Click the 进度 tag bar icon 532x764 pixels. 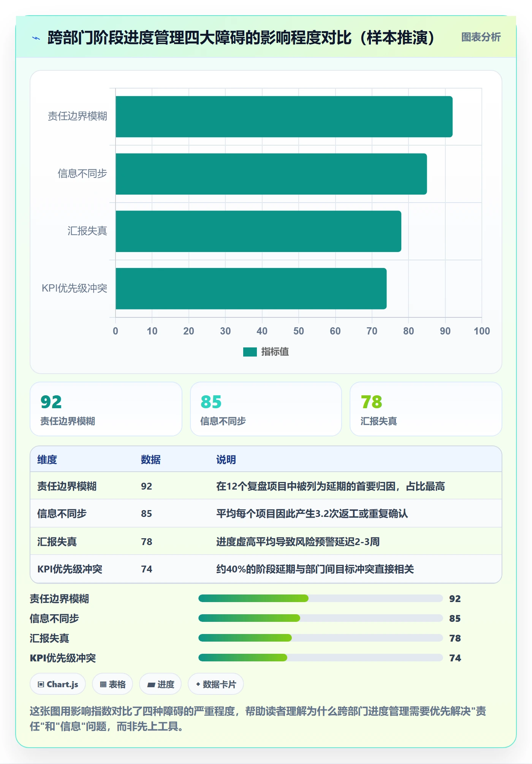tap(151, 685)
